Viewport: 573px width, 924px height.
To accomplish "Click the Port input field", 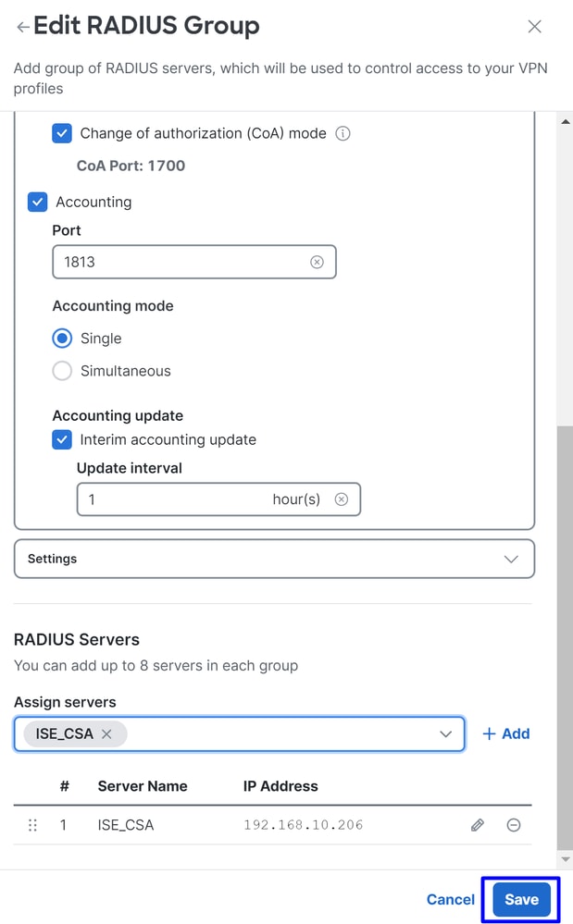I will tap(194, 262).
